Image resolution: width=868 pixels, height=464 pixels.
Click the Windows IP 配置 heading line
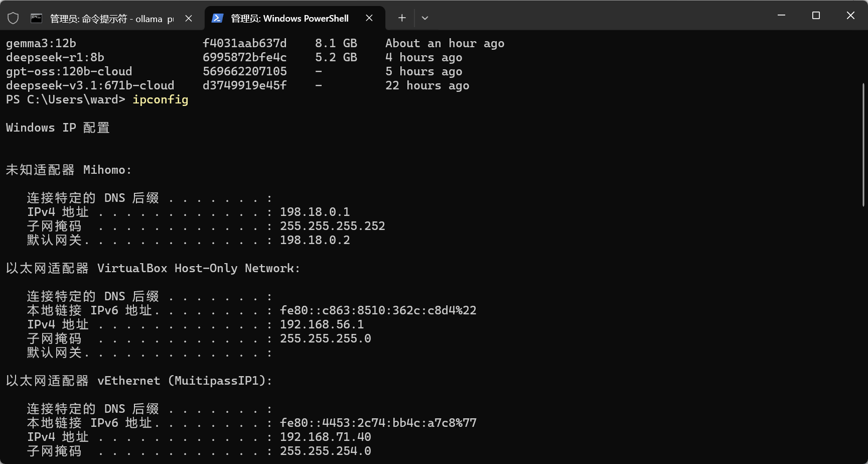[x=58, y=128]
